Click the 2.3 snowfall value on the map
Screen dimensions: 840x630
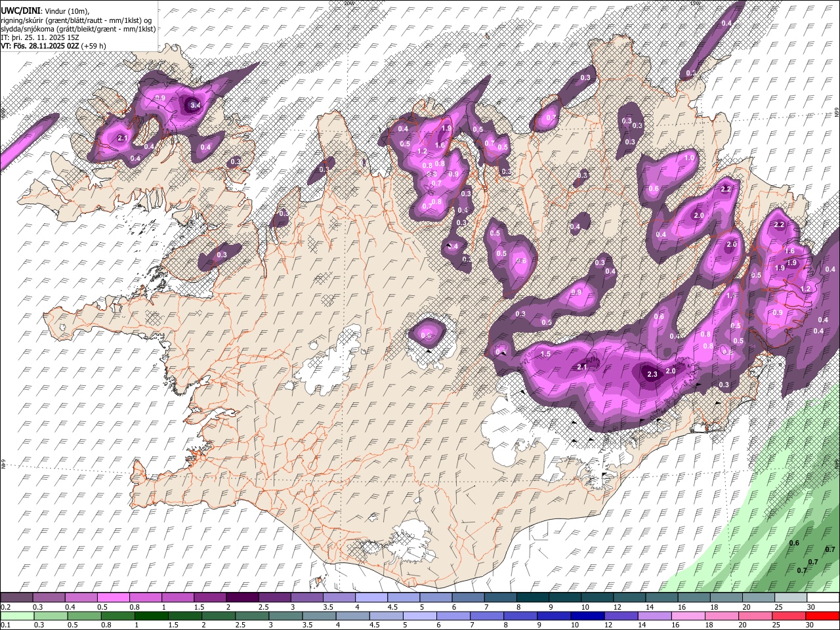point(652,375)
